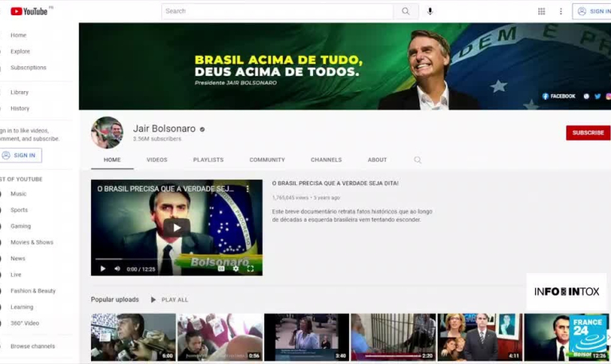Click the 3.56M subscribers text

[157, 139]
